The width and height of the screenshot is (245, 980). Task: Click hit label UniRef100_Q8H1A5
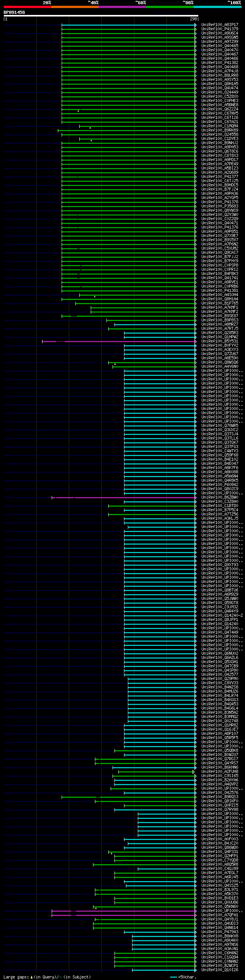[x=220, y=84]
